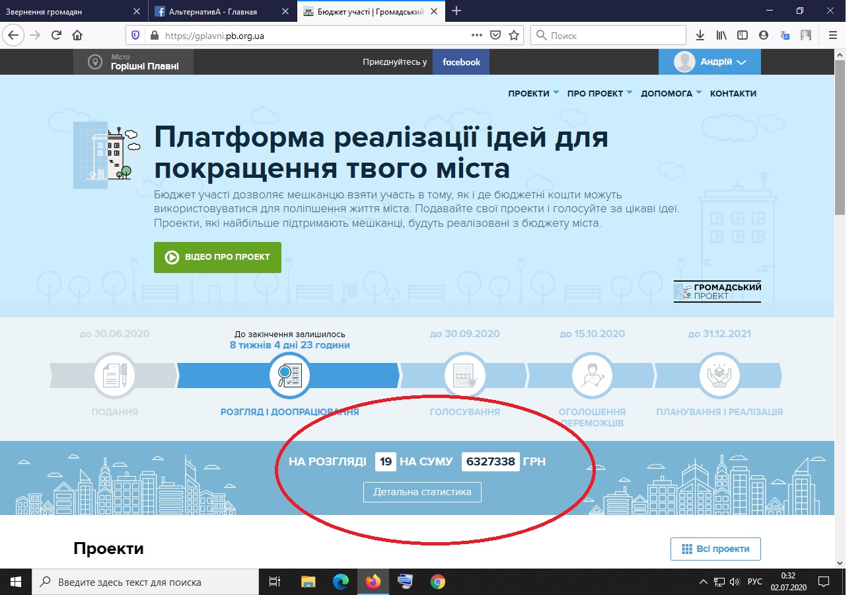Reload the page with refresh icon
The image size is (868, 595).
[x=56, y=36]
